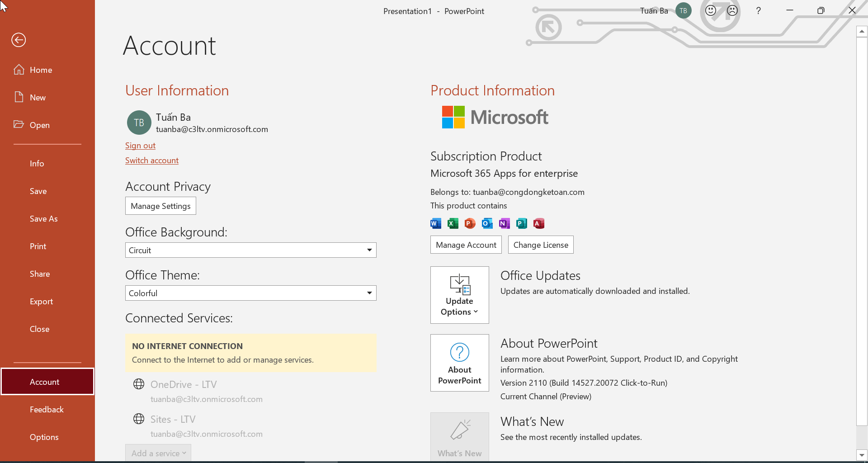This screenshot has height=463, width=868.
Task: Click Microsoft 365 Apps for enterprise text
Action: (x=504, y=174)
